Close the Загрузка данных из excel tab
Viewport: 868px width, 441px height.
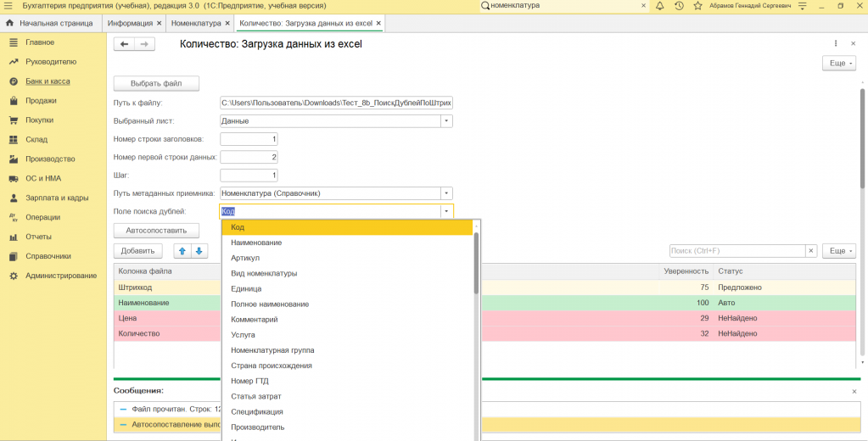tap(378, 23)
